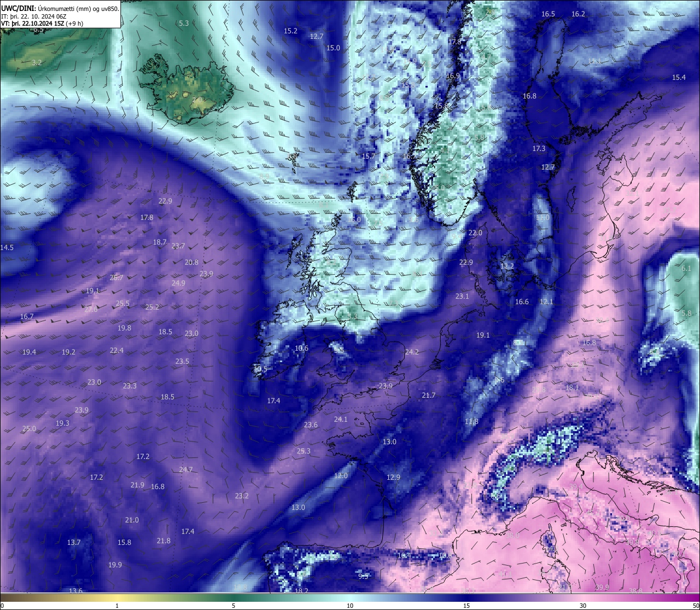
Task: Click the map value '21.9'
Action: 137,485
